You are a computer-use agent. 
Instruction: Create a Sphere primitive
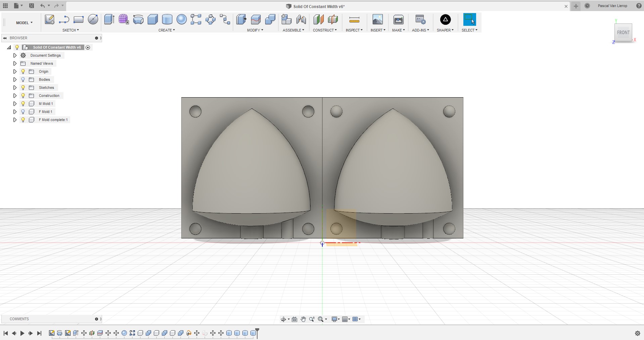coord(181,19)
